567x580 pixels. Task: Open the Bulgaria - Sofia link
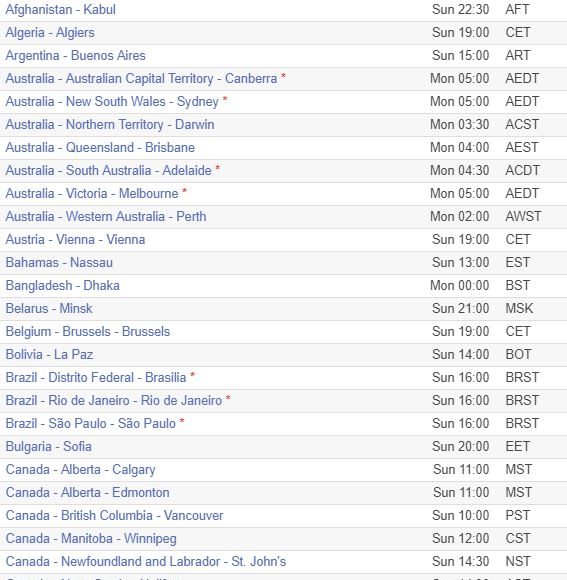pos(48,446)
